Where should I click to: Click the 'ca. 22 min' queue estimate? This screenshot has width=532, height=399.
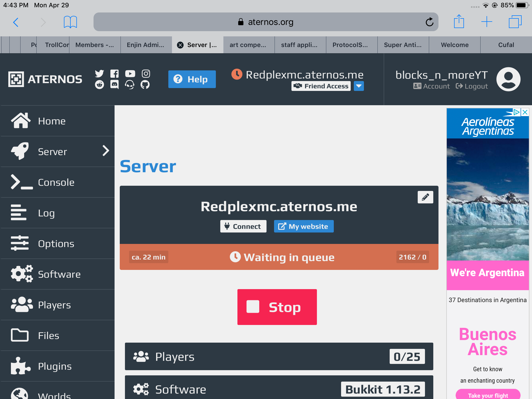pyautogui.click(x=149, y=257)
